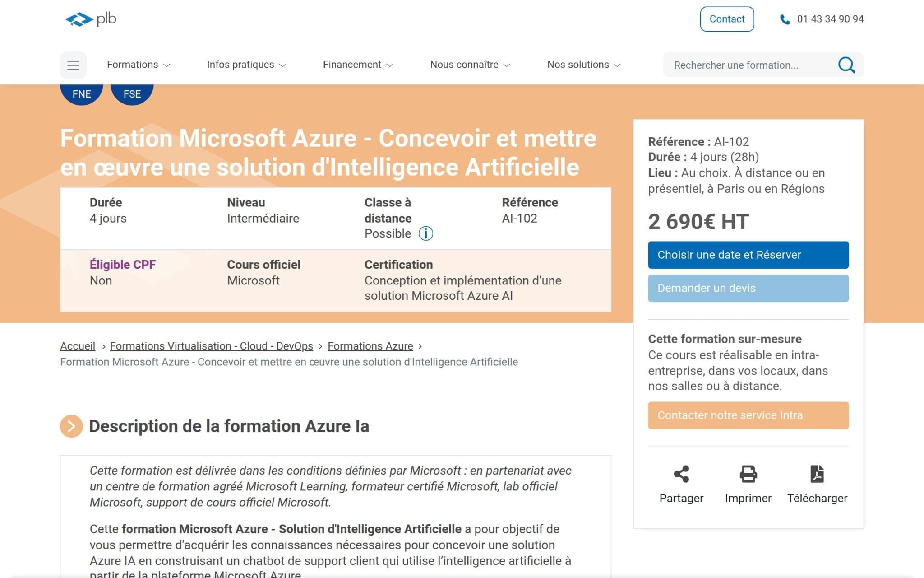Viewport: 924px width, 578px height.
Task: Click the Intermédiaire level value
Action: [x=263, y=219]
